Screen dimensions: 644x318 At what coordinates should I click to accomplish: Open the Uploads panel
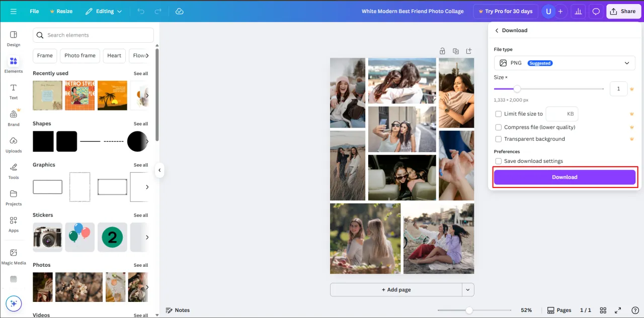13,145
